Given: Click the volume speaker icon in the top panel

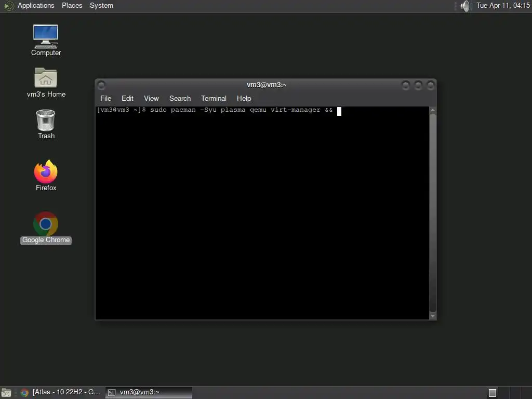Looking at the screenshot, I should point(466,6).
